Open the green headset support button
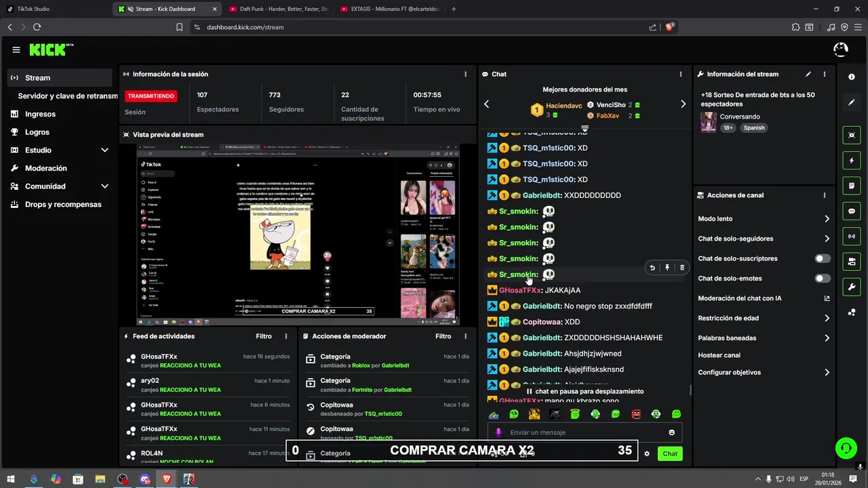Image resolution: width=868 pixels, height=488 pixels. click(846, 447)
